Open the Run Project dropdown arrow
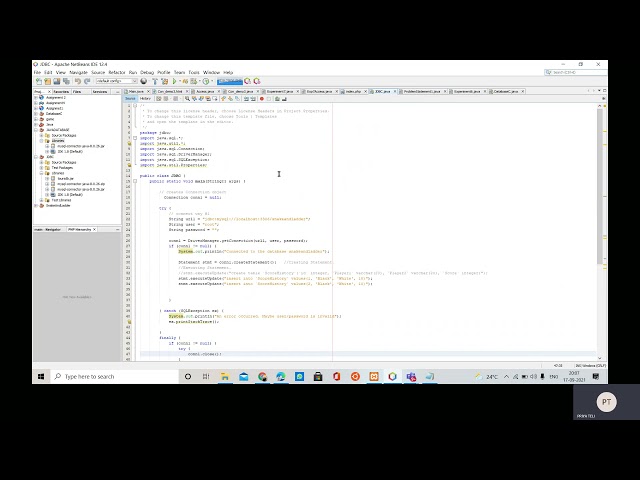This screenshot has width=640, height=480. (x=180, y=81)
